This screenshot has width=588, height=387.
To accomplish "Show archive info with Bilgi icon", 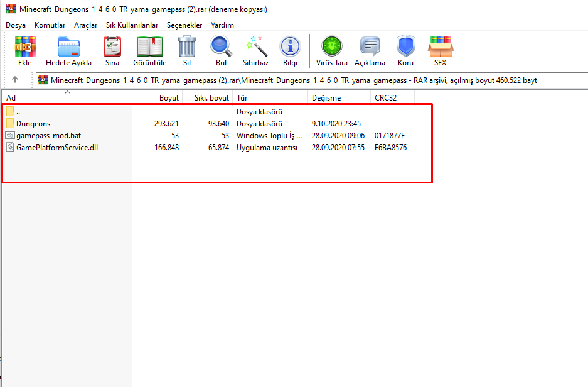I will coord(291,46).
